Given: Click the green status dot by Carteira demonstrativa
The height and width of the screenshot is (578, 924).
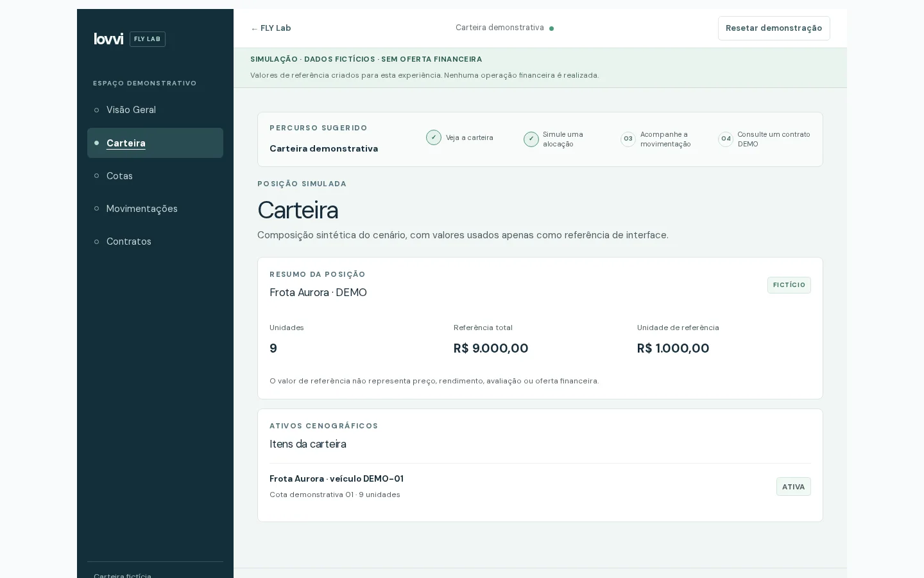Looking at the screenshot, I should point(552,28).
